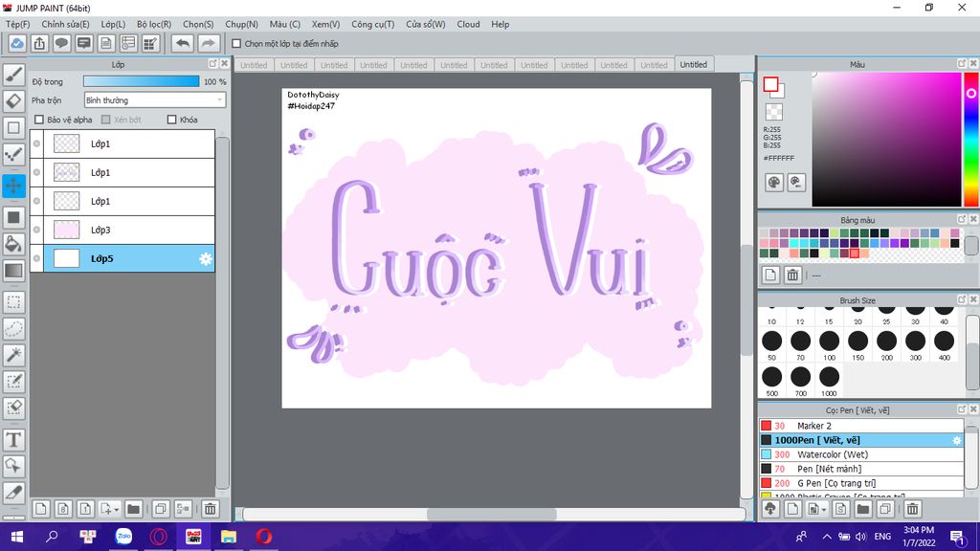The height and width of the screenshot is (551, 980).
Task: Click the document page toolbar icon
Action: coord(106,43)
